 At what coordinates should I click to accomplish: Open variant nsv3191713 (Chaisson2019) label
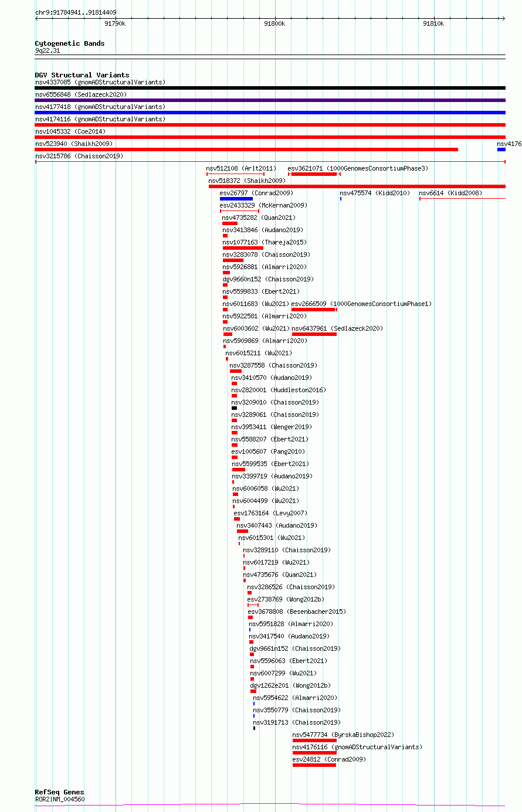pyautogui.click(x=297, y=722)
